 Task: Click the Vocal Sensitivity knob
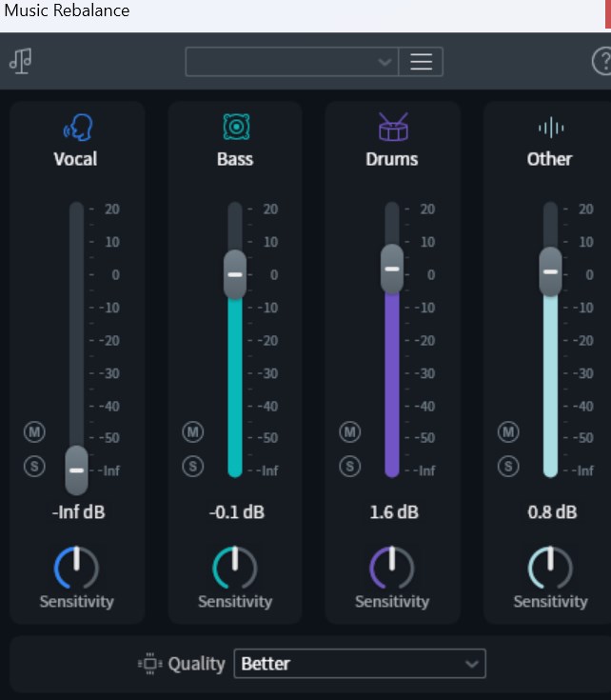coord(76,568)
